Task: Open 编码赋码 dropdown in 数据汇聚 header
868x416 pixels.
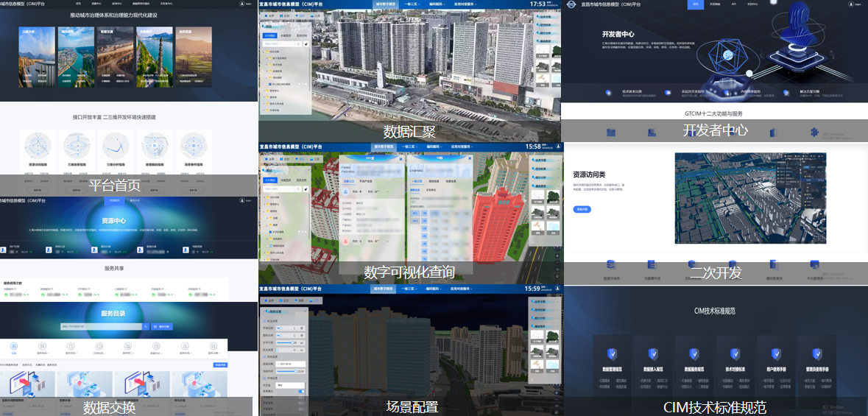Action: [x=437, y=4]
